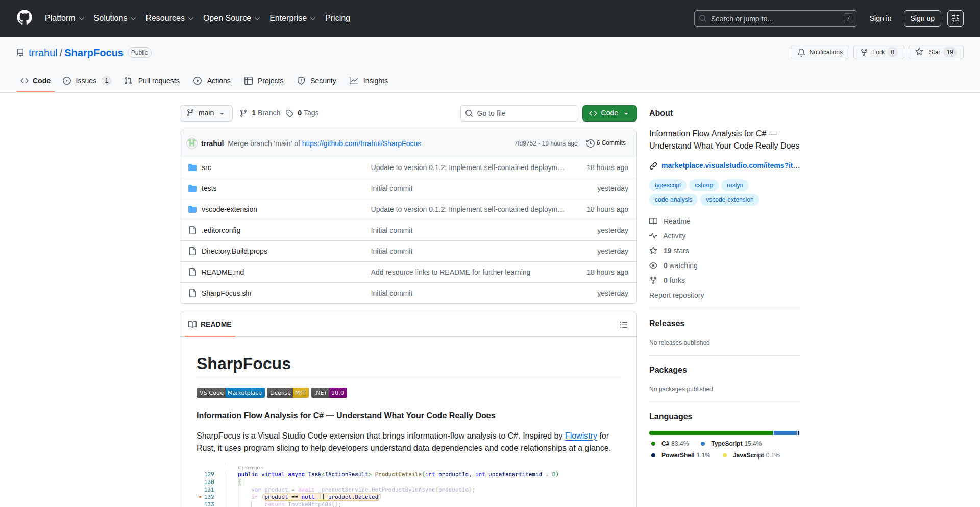Screen dimensions: 980x507
Task: Open the main branch dropdown
Action: click(x=206, y=113)
